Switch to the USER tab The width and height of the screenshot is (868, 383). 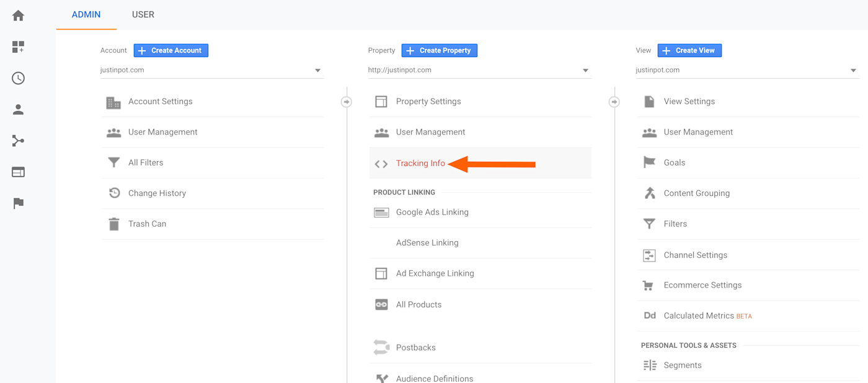point(143,14)
